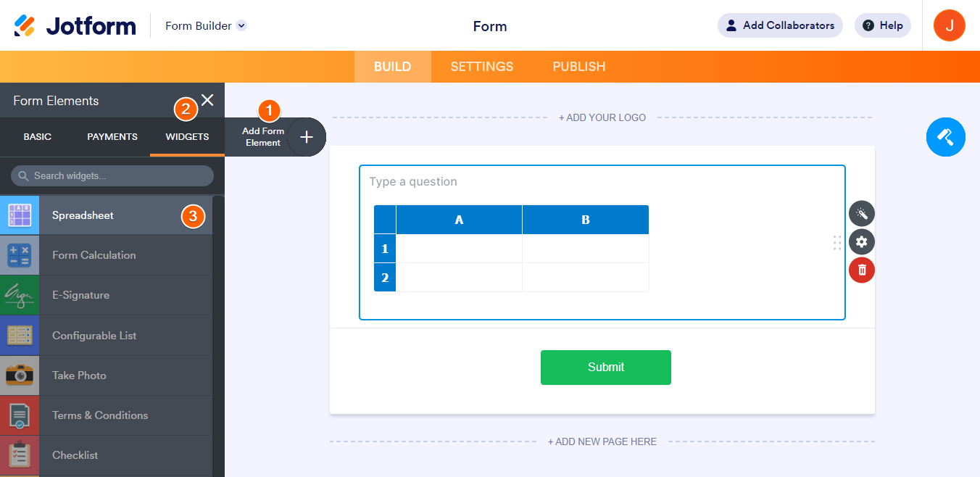980x477 pixels.
Task: Click the Spreadsheet widget icon
Action: [20, 215]
